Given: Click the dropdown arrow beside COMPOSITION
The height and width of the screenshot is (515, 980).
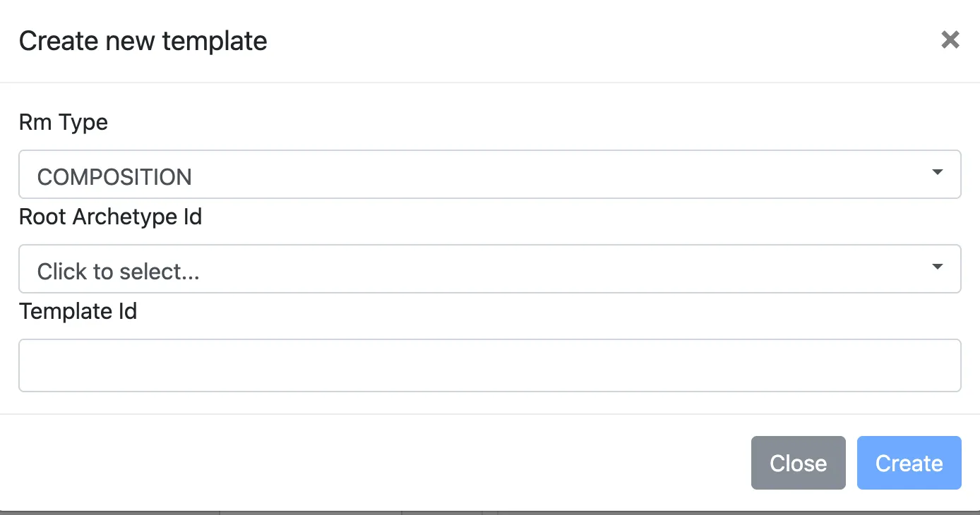Looking at the screenshot, I should click(x=938, y=171).
